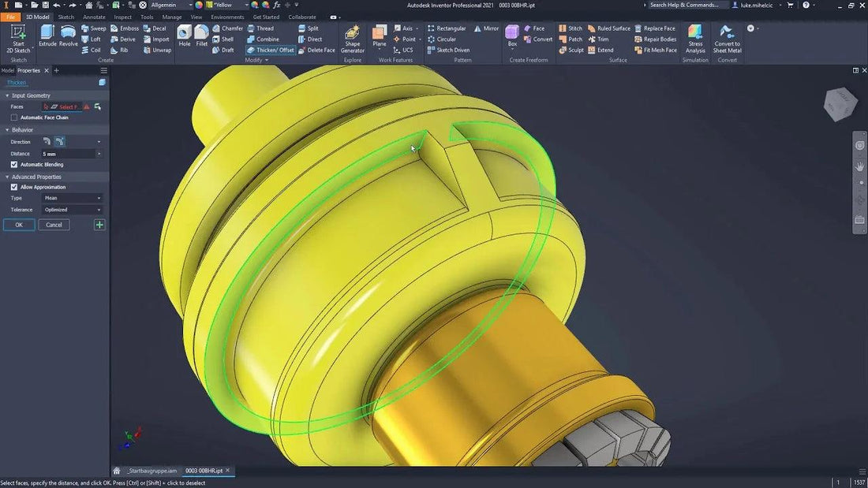Image resolution: width=868 pixels, height=488 pixels.
Task: Open the Inspect menu
Action: (122, 16)
